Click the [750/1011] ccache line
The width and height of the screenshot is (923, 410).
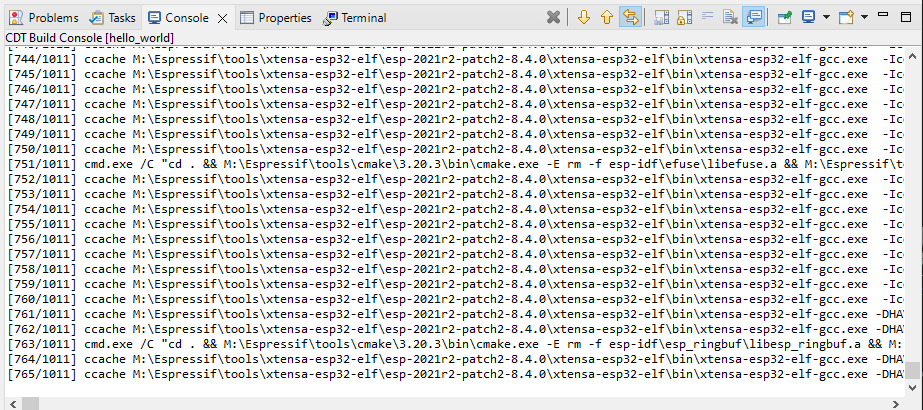coord(456,149)
